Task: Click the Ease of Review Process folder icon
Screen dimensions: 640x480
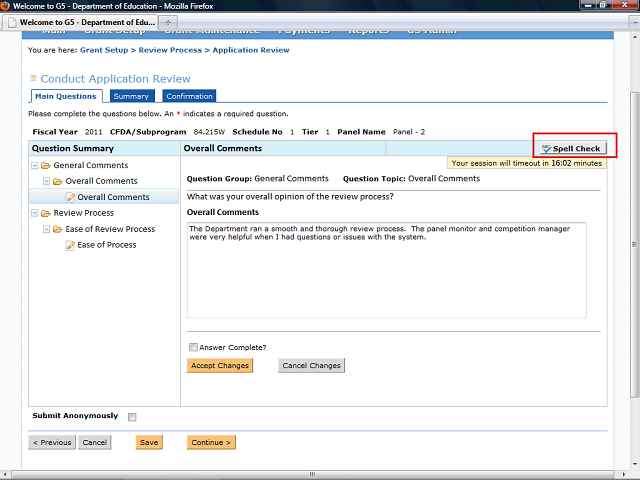Action: 58,229
